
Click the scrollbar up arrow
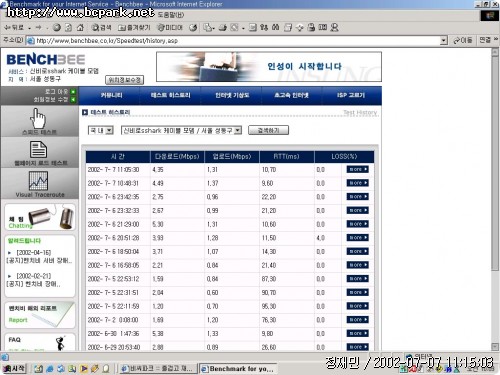point(495,52)
